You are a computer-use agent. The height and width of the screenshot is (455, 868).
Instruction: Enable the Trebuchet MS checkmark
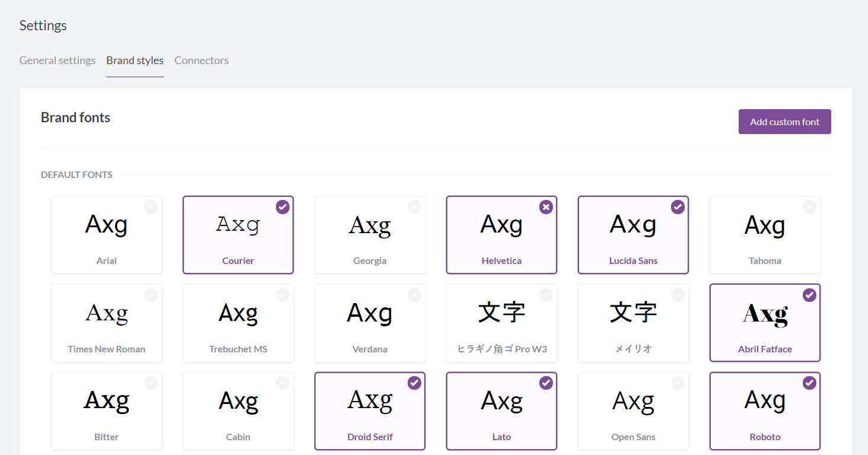[x=283, y=295]
